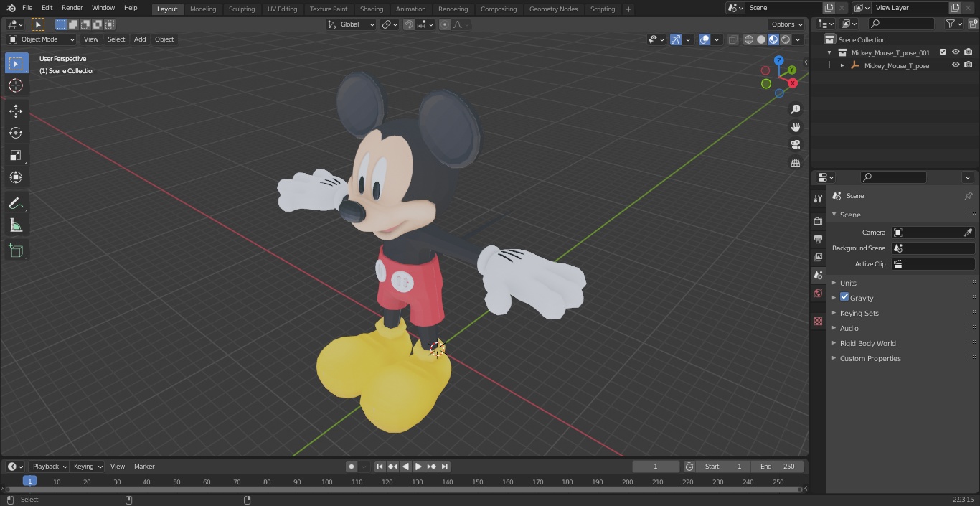Switch to solid viewport shading
980x506 pixels.
tap(761, 39)
